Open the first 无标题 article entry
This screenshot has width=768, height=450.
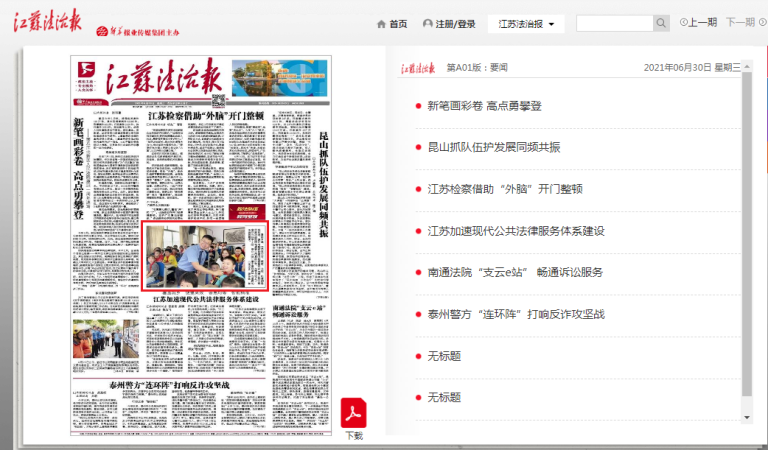coord(444,356)
